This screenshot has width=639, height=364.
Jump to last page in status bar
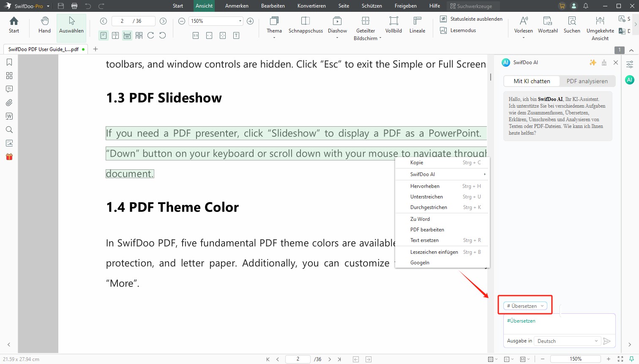[x=339, y=359]
